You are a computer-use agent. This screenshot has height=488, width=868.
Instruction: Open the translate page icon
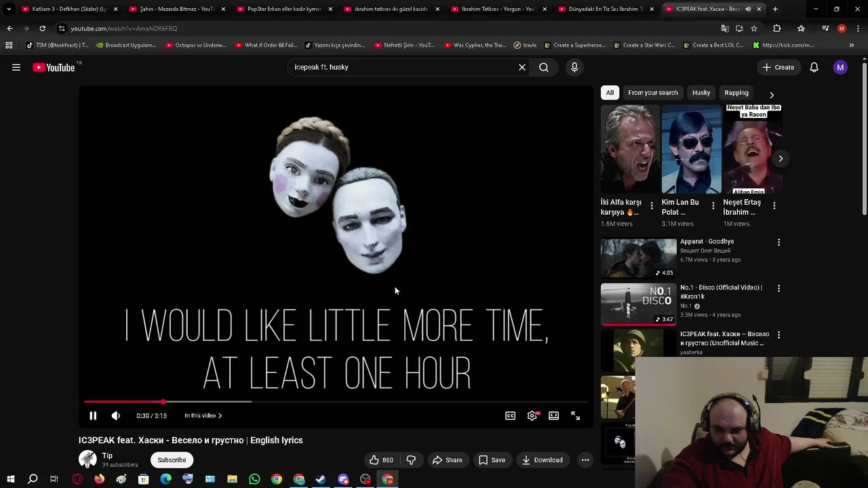point(725,28)
